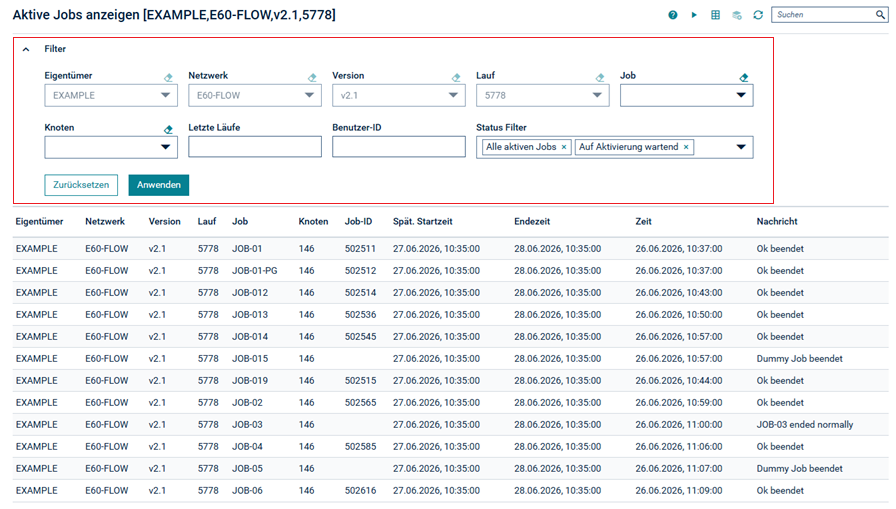Click Job-ID 502616
Viewport: 896px width, 509px height.
(x=361, y=491)
